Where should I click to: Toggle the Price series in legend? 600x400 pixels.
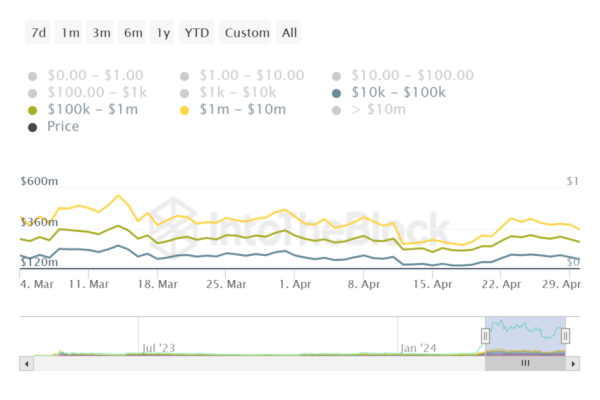[x=33, y=126]
